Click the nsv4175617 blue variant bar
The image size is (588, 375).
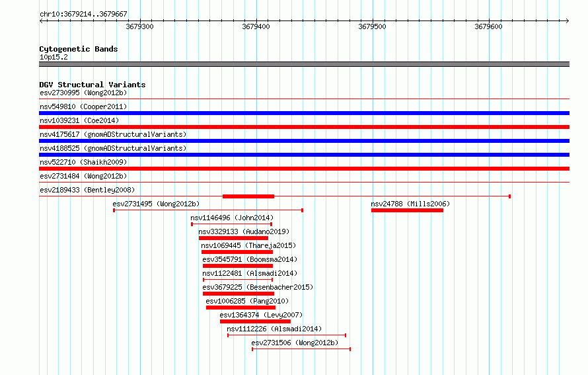(304, 141)
